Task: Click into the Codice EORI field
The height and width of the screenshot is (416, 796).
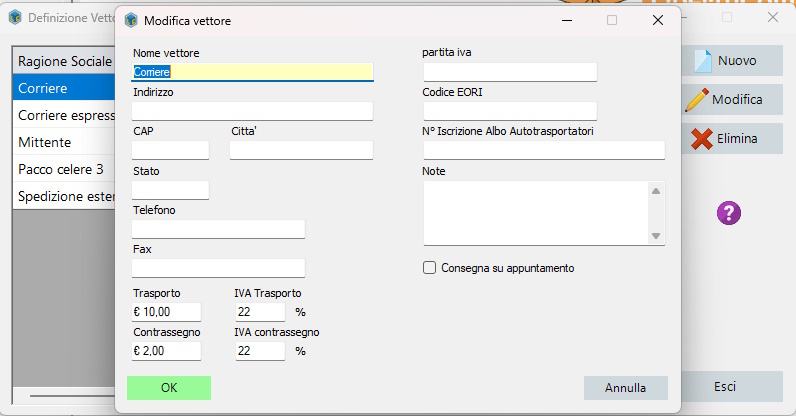Action: 510,111
